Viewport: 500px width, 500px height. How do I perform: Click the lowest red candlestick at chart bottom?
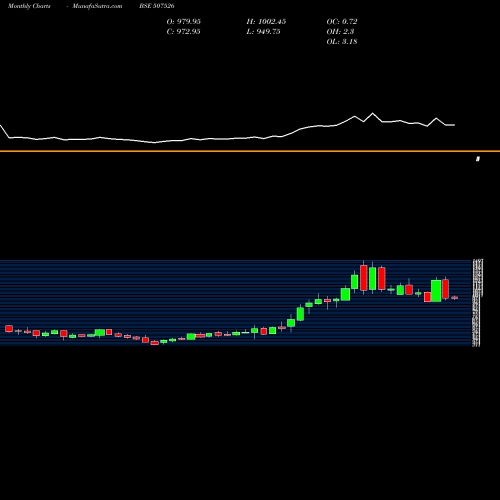coord(155,343)
